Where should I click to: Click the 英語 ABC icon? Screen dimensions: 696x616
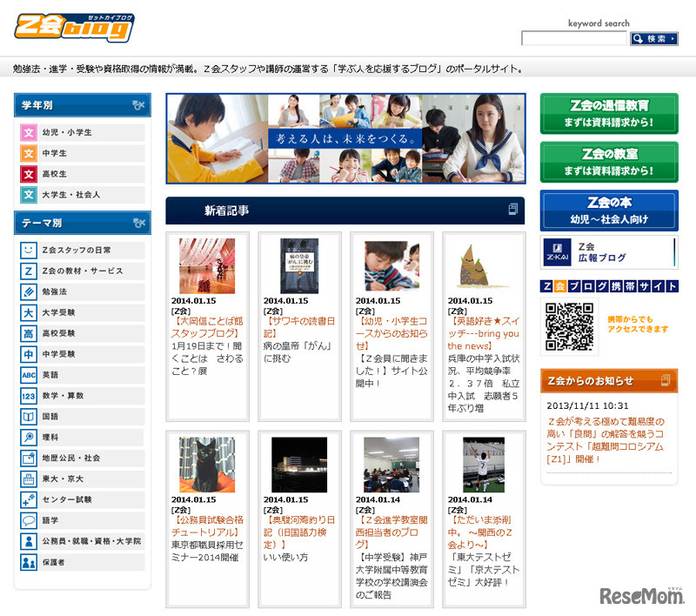coord(29,375)
